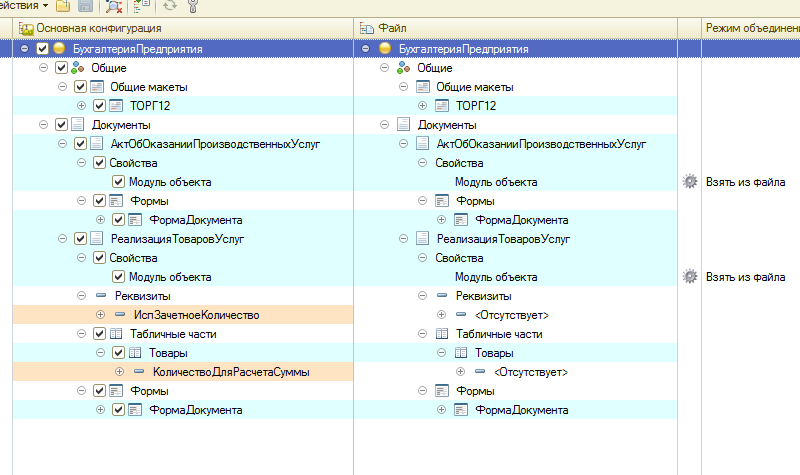Uncheck the Товары table part checkbox

pyautogui.click(x=118, y=353)
